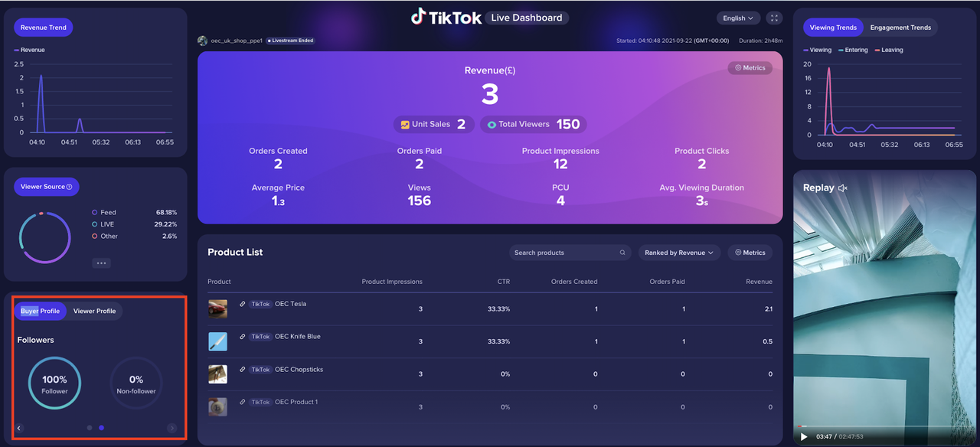Image resolution: width=980 pixels, height=447 pixels.
Task: Play the Replay video
Action: [x=804, y=436]
